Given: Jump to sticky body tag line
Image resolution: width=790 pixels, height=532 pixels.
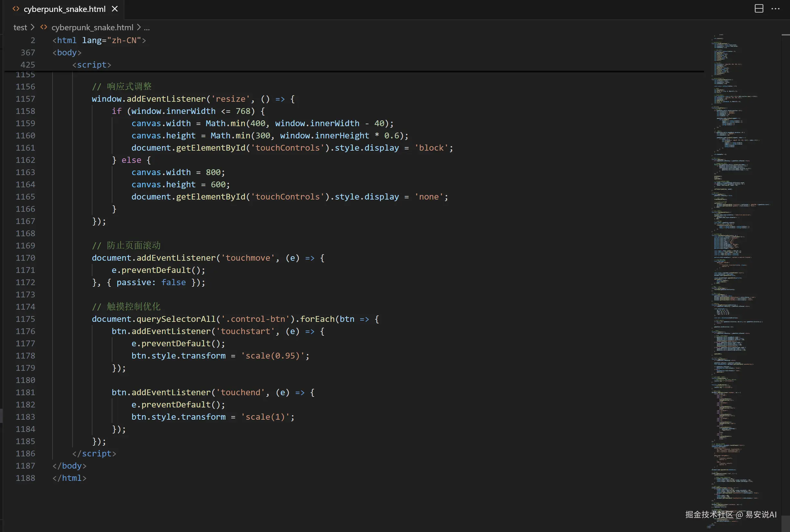Looking at the screenshot, I should pos(67,52).
